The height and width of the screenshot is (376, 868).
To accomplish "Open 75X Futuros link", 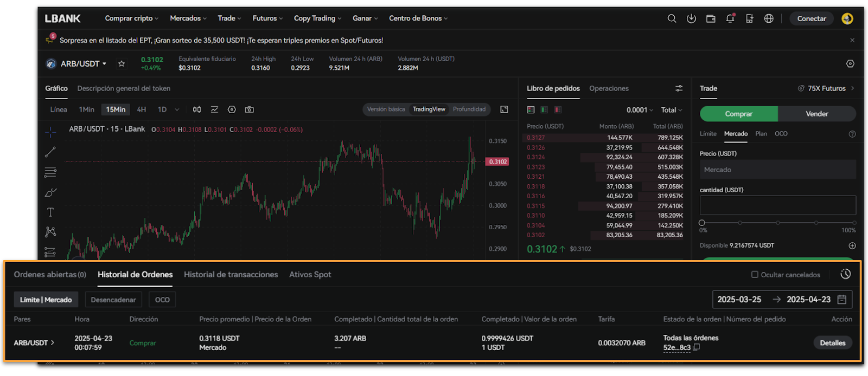I will (x=826, y=88).
